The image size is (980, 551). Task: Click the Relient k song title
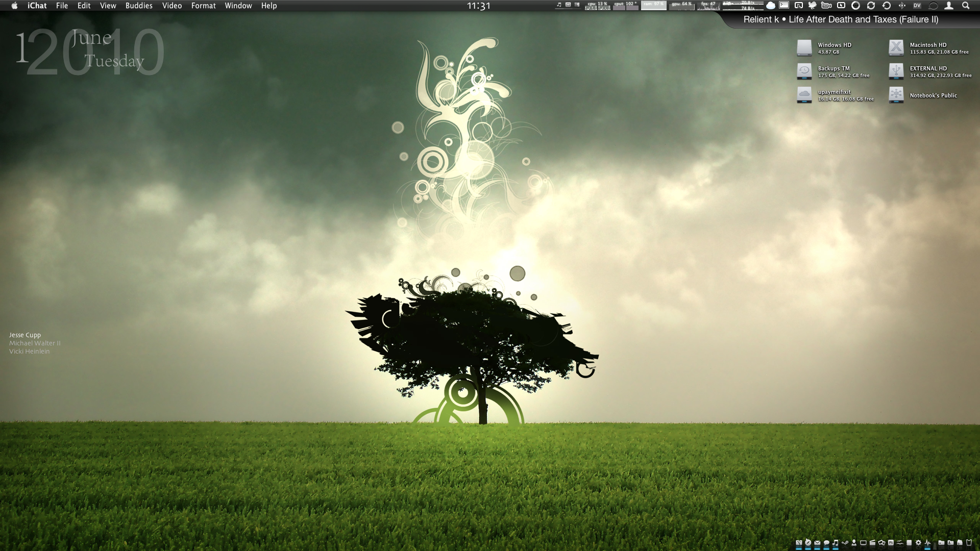(x=841, y=19)
